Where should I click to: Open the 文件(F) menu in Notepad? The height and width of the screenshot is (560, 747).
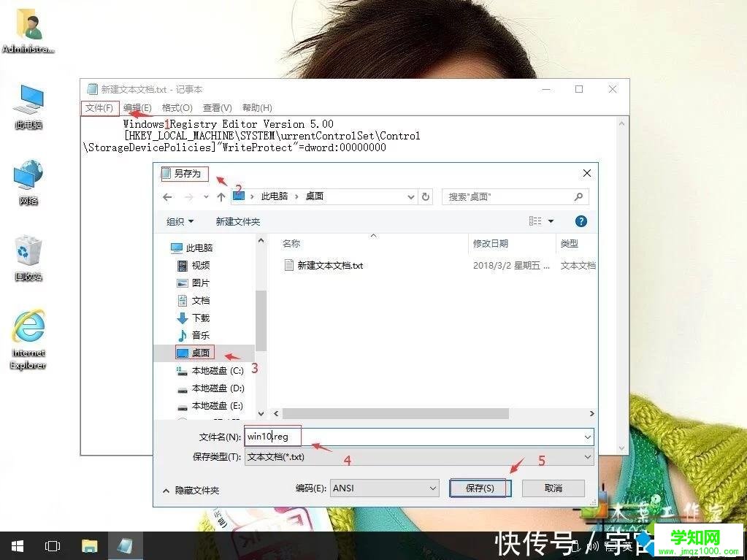pyautogui.click(x=99, y=107)
